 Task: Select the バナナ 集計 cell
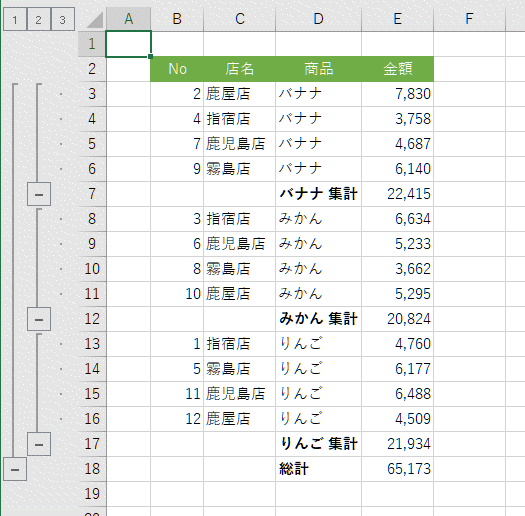point(318,194)
